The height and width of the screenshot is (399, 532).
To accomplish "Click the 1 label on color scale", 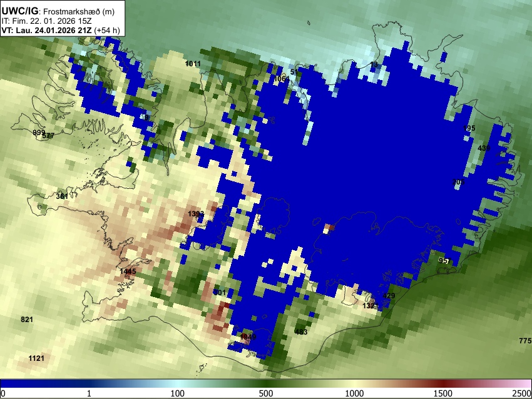I will [x=89, y=393].
